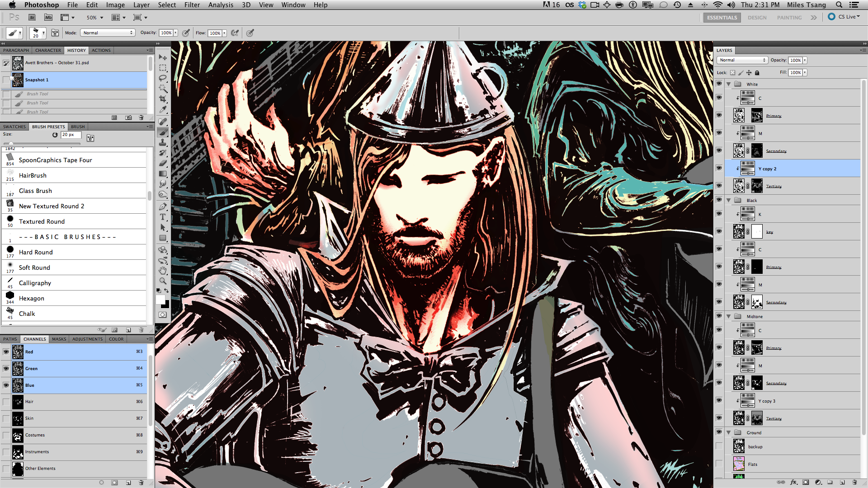Click the brush Size slider
The image size is (868, 488).
[x=42, y=144]
